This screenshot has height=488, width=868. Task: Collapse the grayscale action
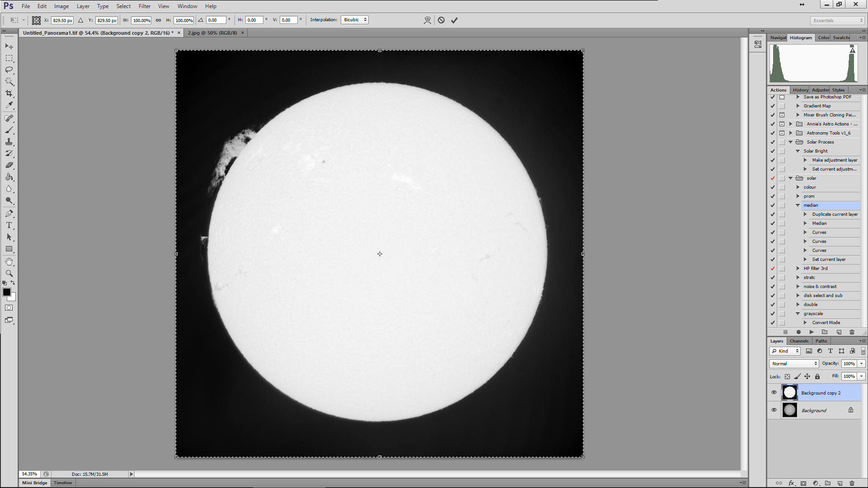(798, 314)
